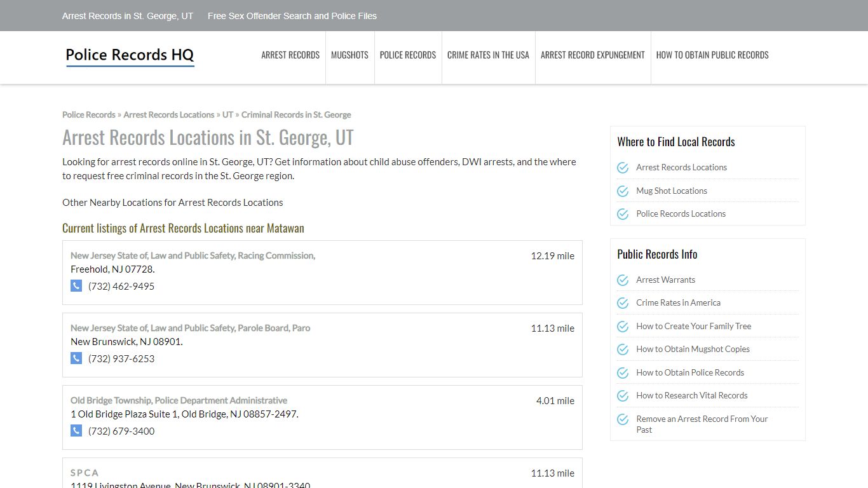Click Criminal Records in St. George breadcrumb
The image size is (868, 488).
click(x=296, y=115)
